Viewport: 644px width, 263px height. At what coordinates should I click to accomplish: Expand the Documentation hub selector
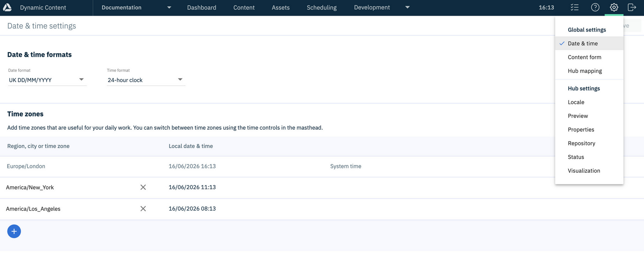click(x=169, y=8)
